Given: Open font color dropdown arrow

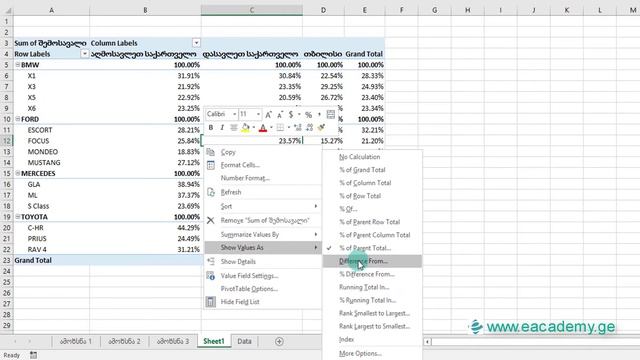Looking at the screenshot, I should 271,128.
